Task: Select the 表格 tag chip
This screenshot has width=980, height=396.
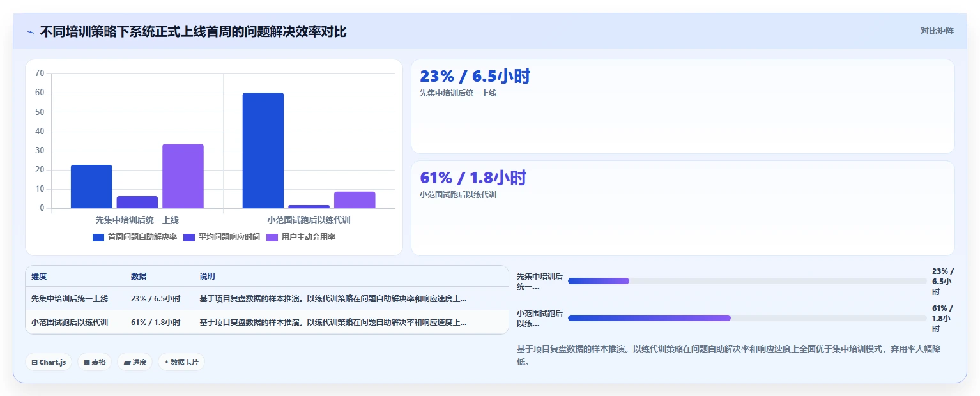Action: click(95, 362)
